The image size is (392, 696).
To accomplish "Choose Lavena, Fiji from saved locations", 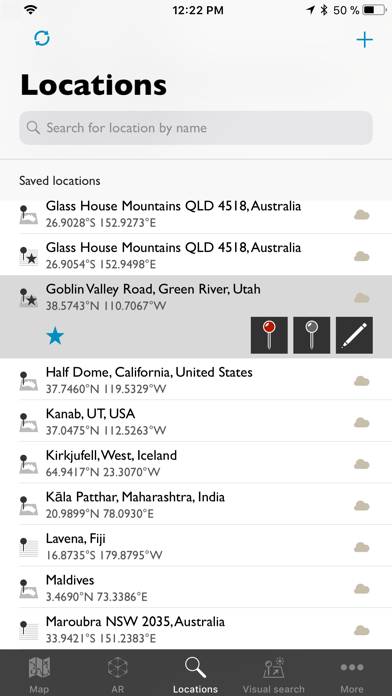I will point(196,546).
